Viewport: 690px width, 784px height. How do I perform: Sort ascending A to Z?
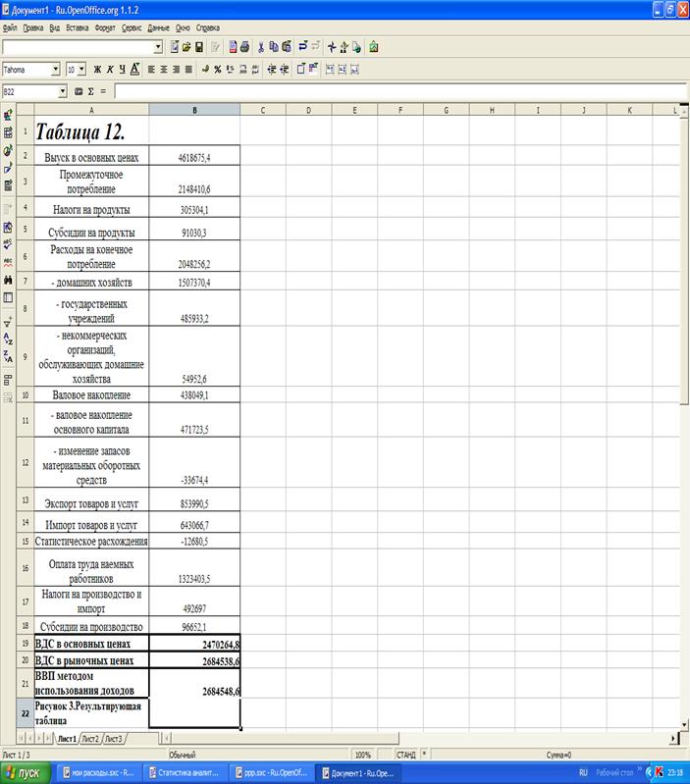coord(8,339)
